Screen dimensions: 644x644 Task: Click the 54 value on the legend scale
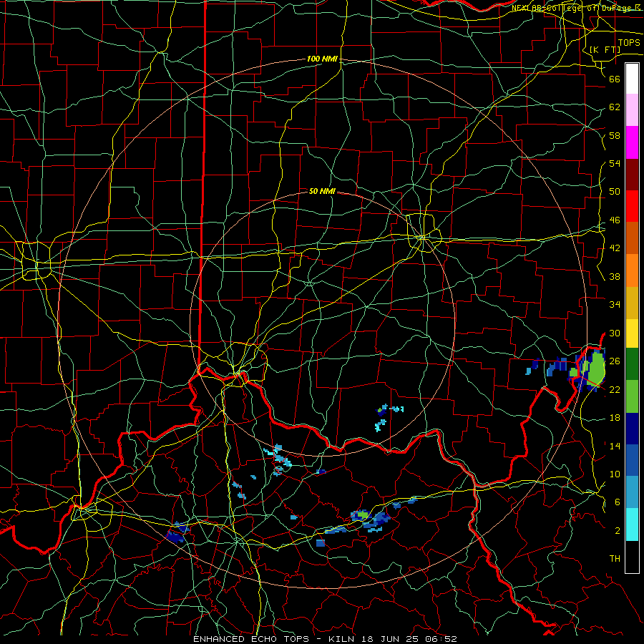(615, 163)
